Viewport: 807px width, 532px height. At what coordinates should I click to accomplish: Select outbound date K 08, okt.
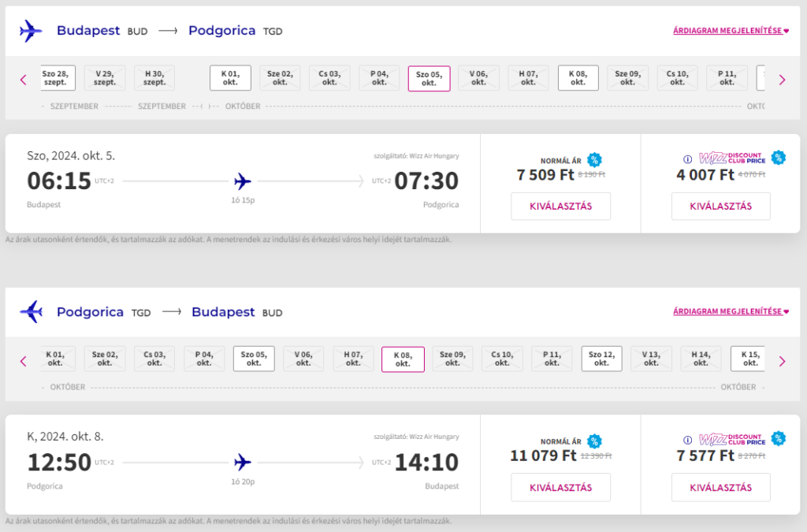coord(578,78)
